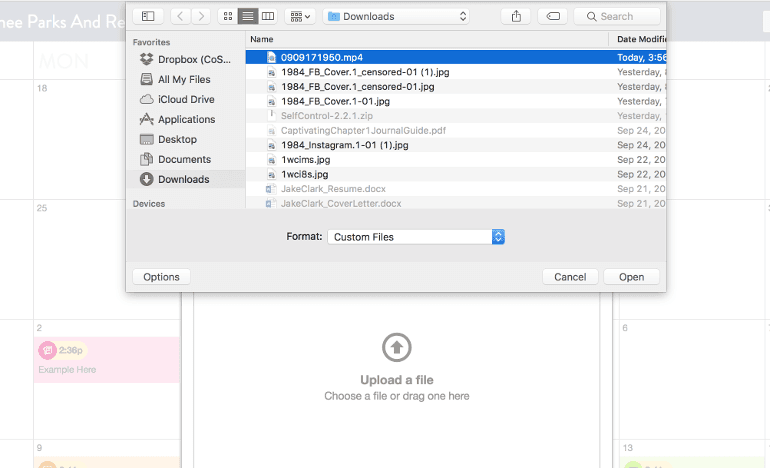Sort by Date Modified column header
The width and height of the screenshot is (770, 468).
click(x=639, y=39)
